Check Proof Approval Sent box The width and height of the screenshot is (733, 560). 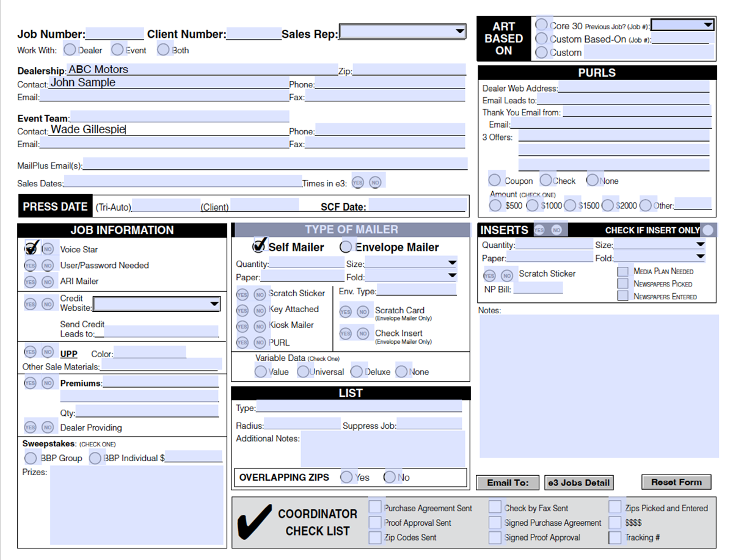tap(375, 522)
